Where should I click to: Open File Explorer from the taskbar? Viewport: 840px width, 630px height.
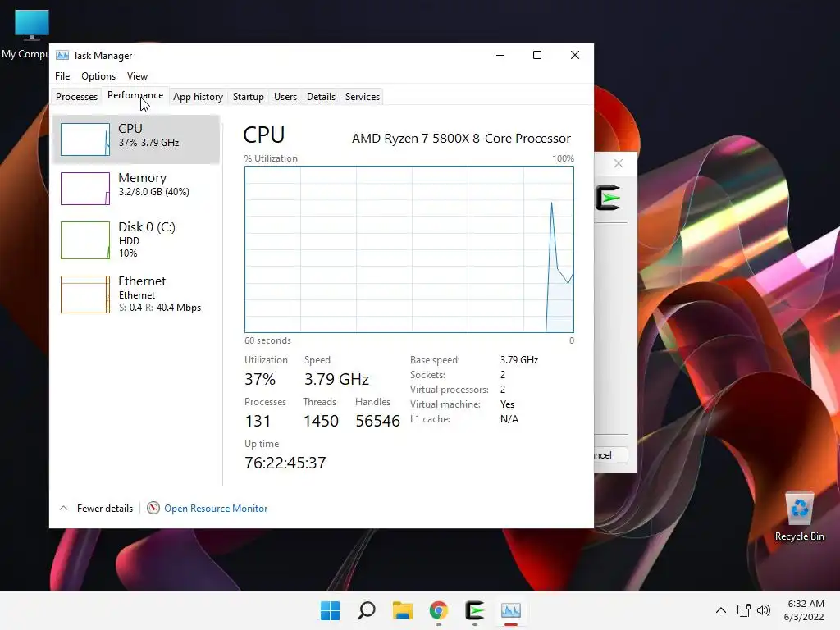[402, 610]
